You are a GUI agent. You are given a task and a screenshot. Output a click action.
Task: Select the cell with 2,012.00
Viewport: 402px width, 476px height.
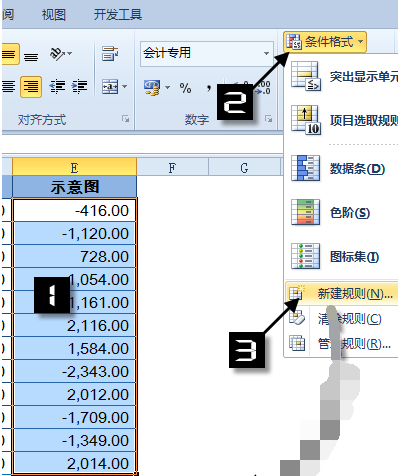click(x=74, y=395)
